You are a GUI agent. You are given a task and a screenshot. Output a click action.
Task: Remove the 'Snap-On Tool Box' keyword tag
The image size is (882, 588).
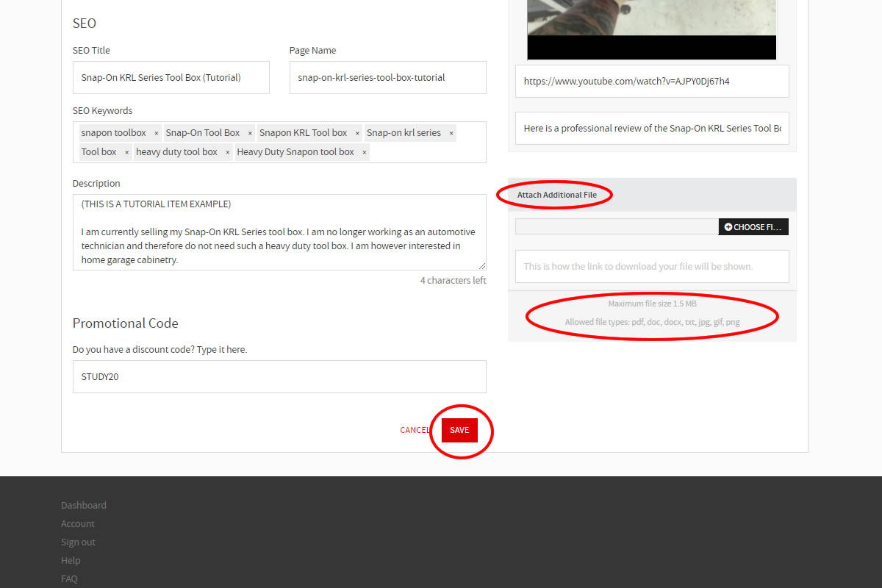[250, 133]
